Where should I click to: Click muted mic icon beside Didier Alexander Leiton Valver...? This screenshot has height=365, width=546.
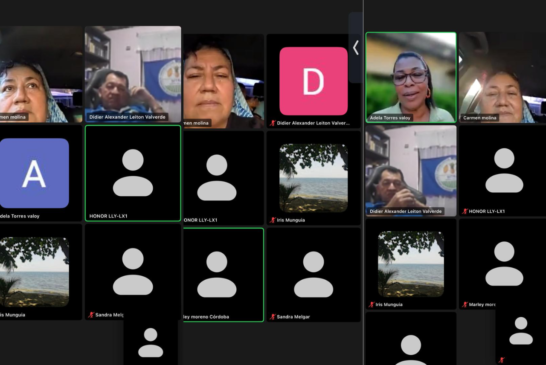[x=273, y=123]
